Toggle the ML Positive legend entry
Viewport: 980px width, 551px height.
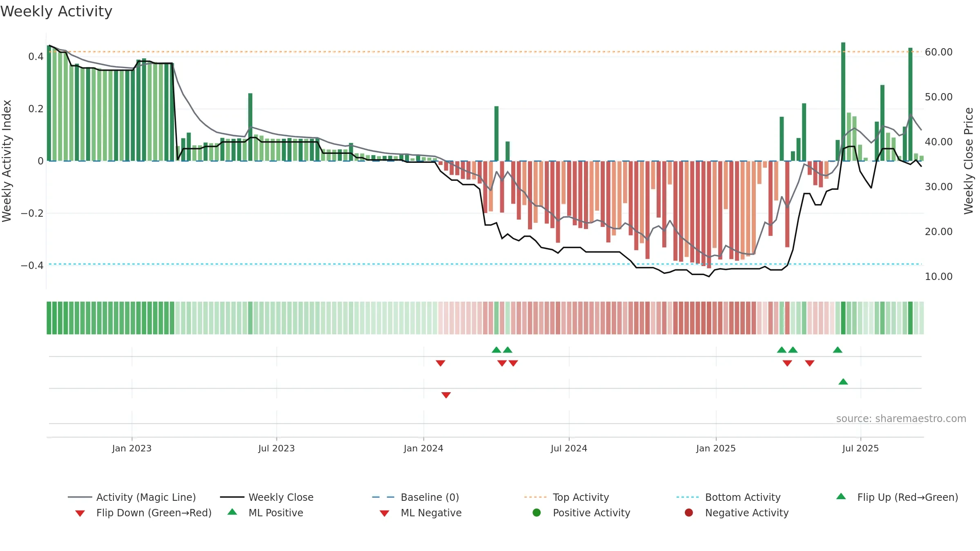pyautogui.click(x=265, y=513)
